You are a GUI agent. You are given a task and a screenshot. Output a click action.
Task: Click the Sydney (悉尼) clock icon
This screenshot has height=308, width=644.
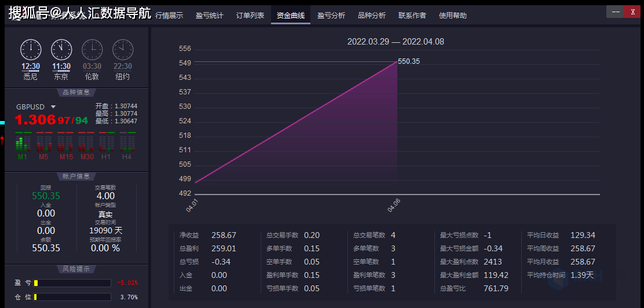pos(31,49)
